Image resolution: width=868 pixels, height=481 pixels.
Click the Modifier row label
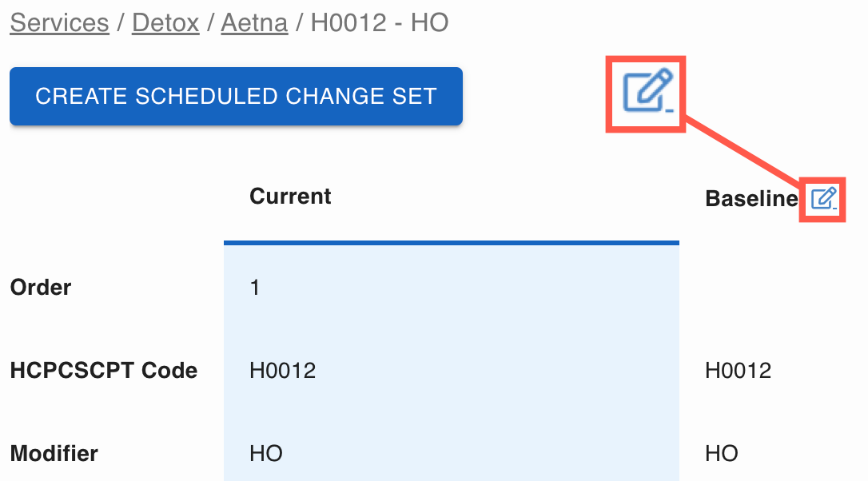coord(54,454)
